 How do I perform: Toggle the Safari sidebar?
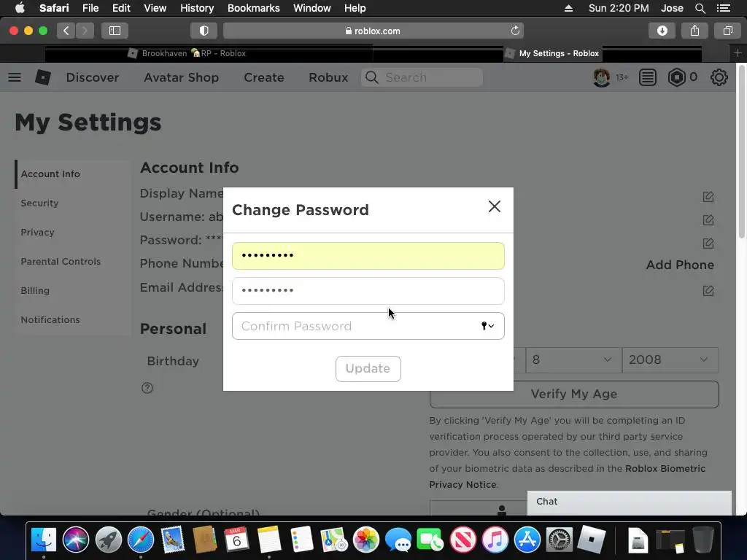pos(115,31)
